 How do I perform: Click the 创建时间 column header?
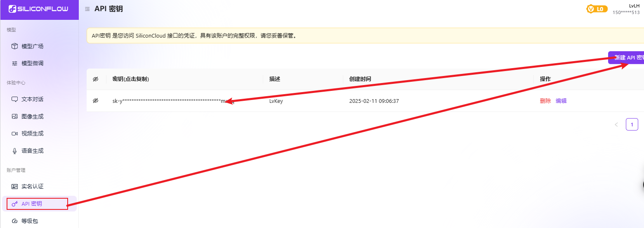coord(360,79)
